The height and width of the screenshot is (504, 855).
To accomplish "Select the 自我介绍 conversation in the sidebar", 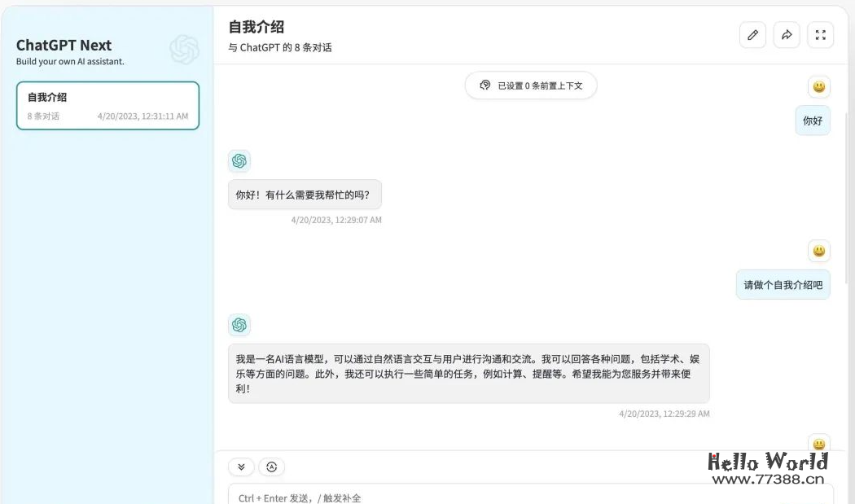I will [107, 106].
